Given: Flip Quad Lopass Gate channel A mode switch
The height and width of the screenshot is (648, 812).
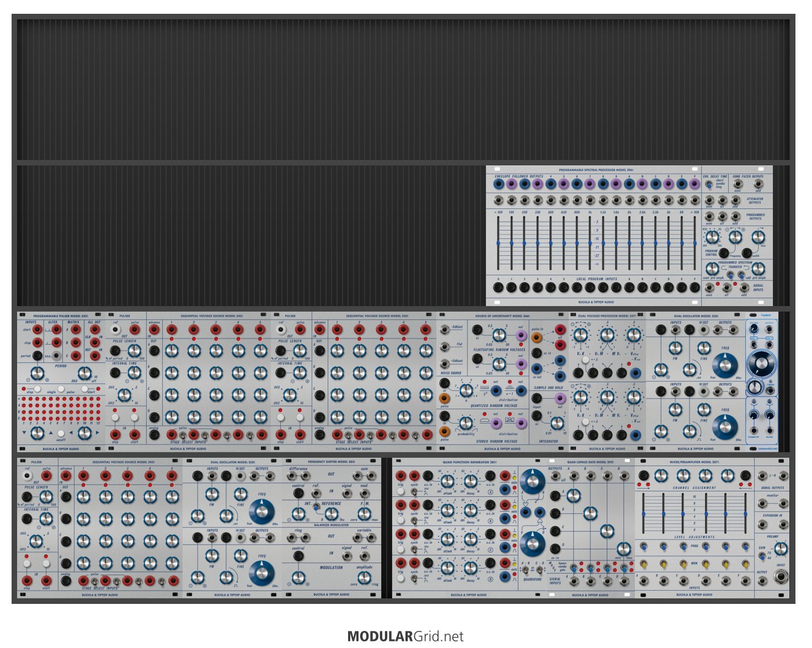Looking at the screenshot, I should click(574, 567).
